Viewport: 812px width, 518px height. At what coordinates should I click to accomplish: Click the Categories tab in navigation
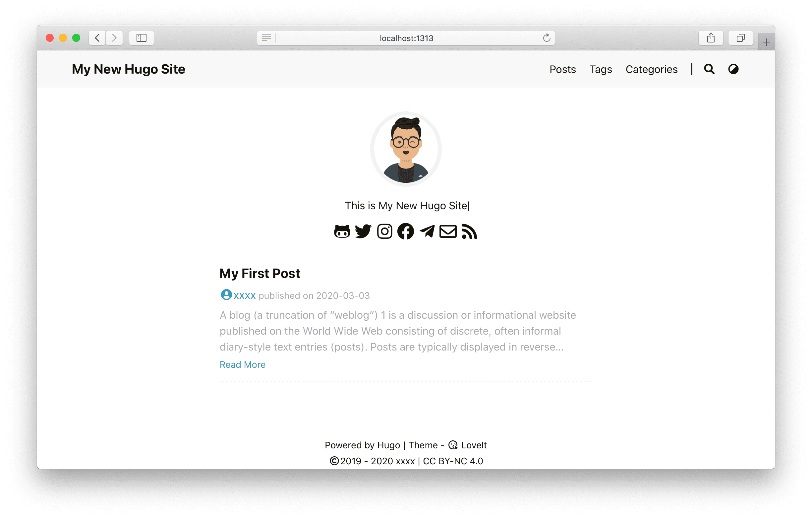tap(652, 69)
